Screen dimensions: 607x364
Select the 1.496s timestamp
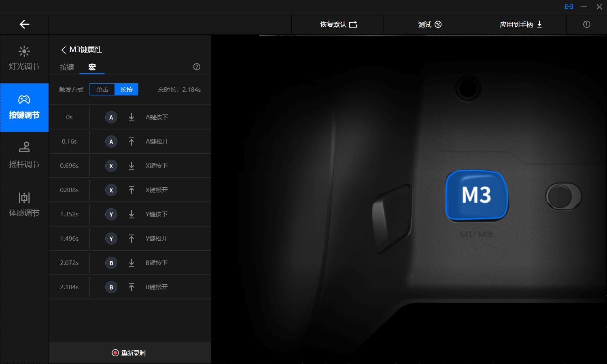tap(69, 239)
